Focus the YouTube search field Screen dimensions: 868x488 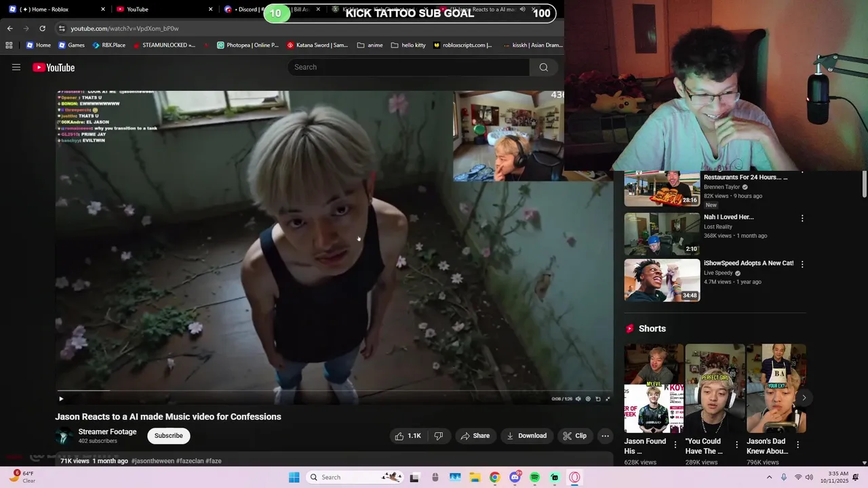408,67
